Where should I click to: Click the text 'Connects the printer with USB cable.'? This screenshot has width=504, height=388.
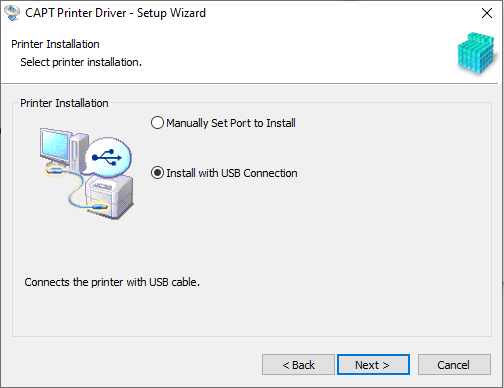click(112, 282)
